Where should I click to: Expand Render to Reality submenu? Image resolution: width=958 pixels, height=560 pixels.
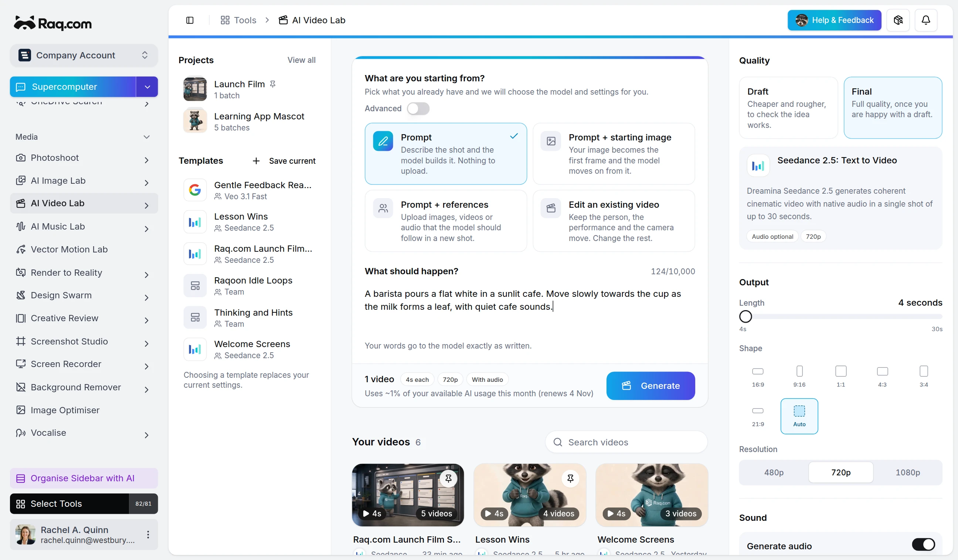click(146, 275)
